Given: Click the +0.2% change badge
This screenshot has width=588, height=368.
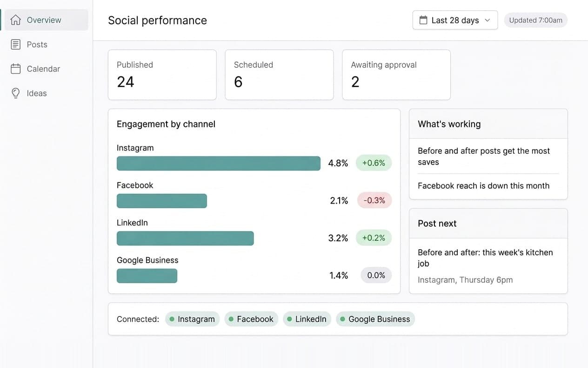Looking at the screenshot, I should [x=374, y=238].
